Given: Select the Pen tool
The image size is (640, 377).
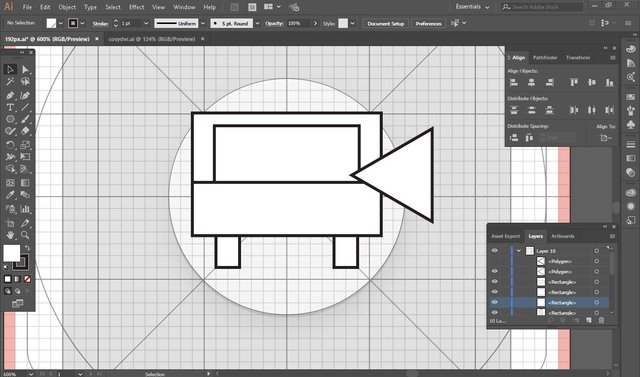Looking at the screenshot, I should pyautogui.click(x=10, y=95).
